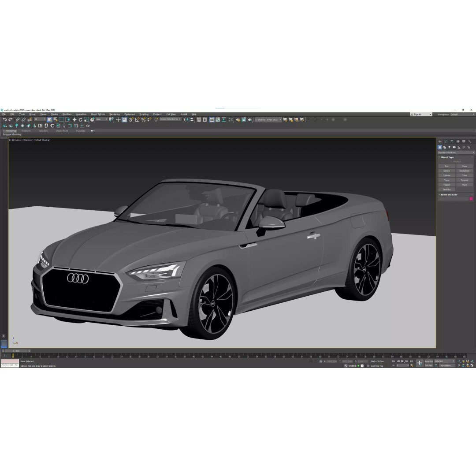The width and height of the screenshot is (476, 476).
Task: Switch to the Populate ribbon tab
Action: point(81,131)
